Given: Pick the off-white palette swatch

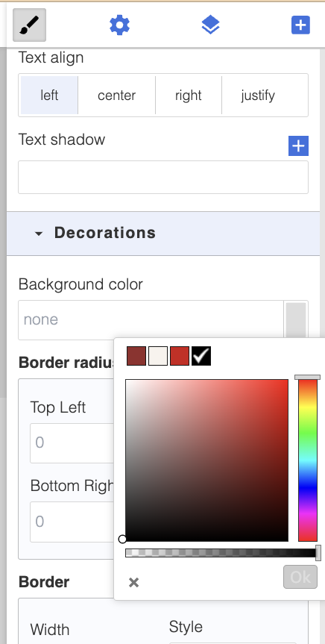Looking at the screenshot, I should click(x=158, y=356).
